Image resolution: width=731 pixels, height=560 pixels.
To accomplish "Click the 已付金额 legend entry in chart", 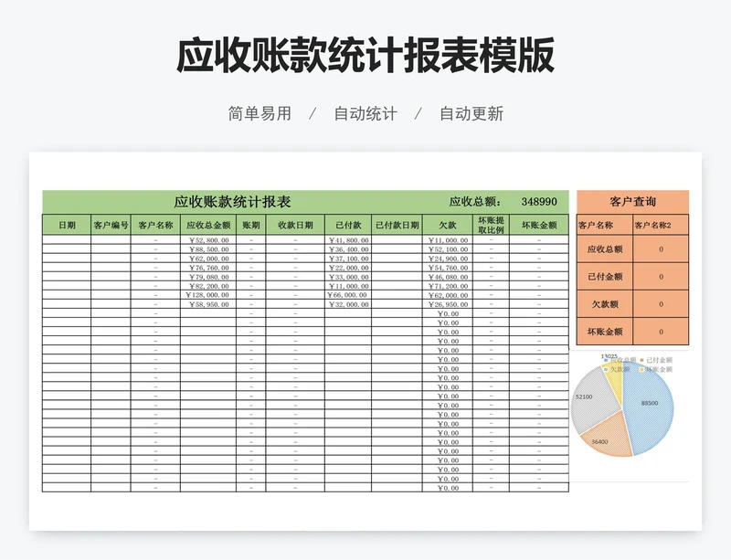I will coord(656,360).
